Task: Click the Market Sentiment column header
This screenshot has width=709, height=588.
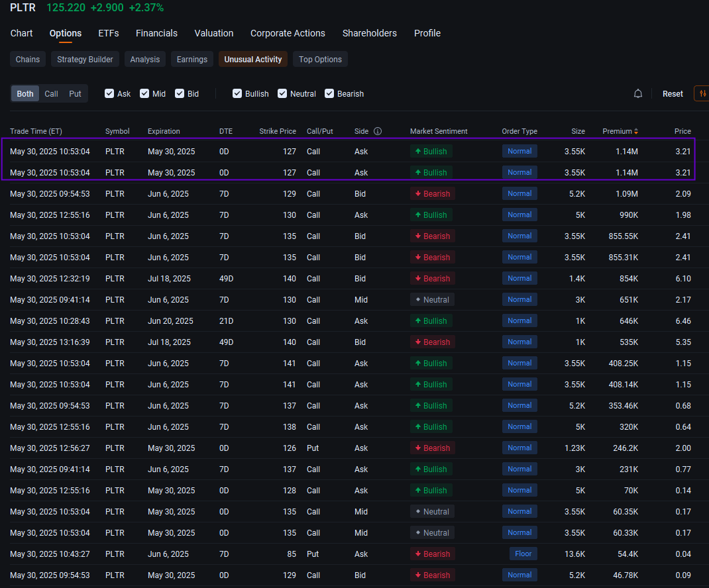Action: click(x=439, y=131)
